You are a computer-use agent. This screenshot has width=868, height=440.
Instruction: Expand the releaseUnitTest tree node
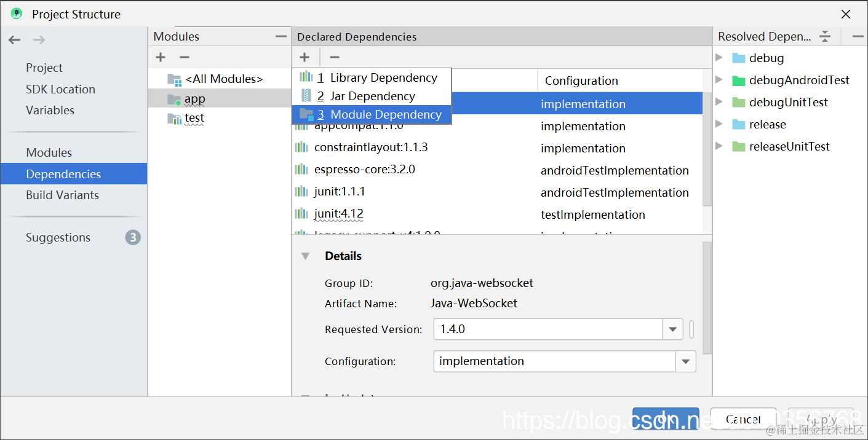pyautogui.click(x=719, y=146)
